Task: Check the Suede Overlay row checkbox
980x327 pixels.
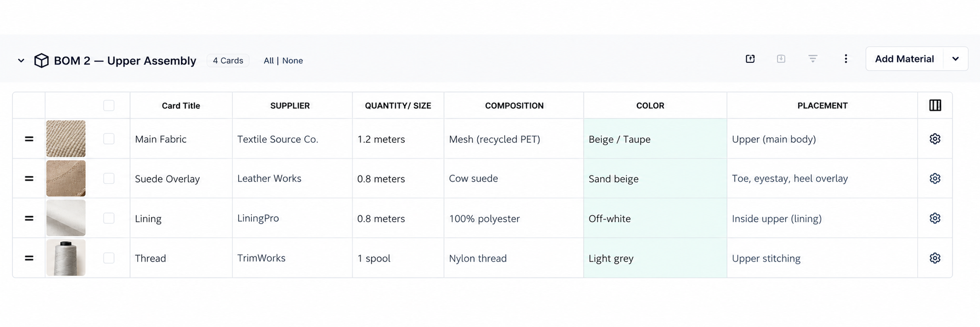Action: (109, 178)
